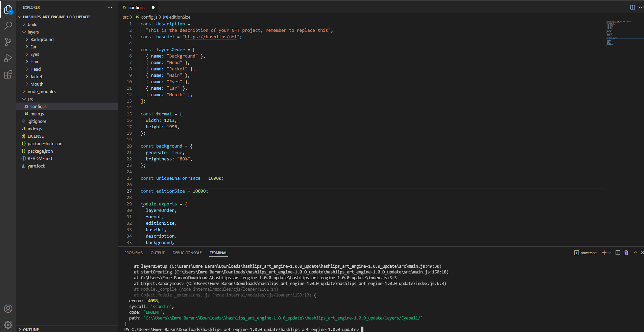644x332 pixels.
Task: Click src in the breadcrumb path
Action: click(126, 17)
